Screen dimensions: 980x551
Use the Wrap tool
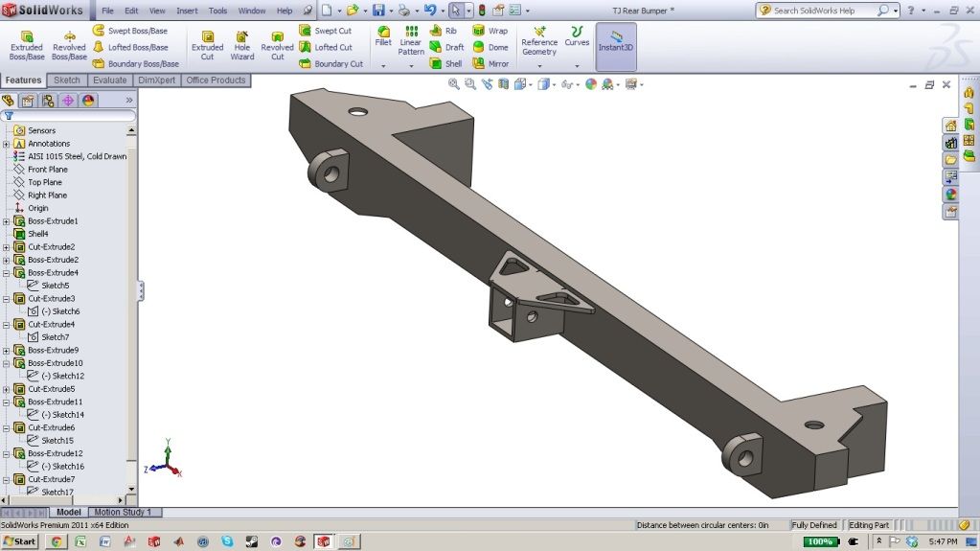[x=490, y=30]
